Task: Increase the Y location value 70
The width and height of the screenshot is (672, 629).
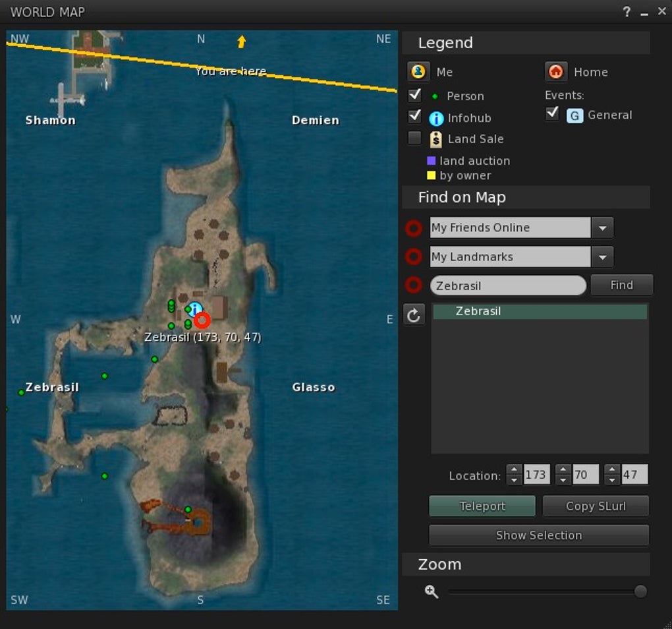Action: [563, 469]
